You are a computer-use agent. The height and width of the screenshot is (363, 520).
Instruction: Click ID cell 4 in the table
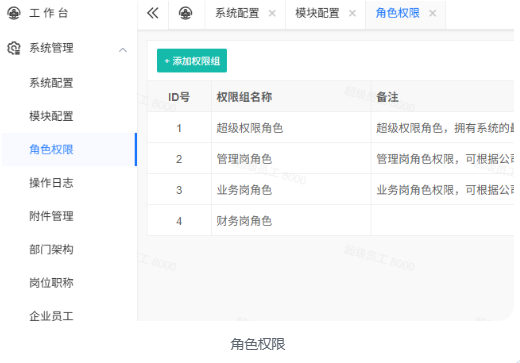(x=179, y=221)
